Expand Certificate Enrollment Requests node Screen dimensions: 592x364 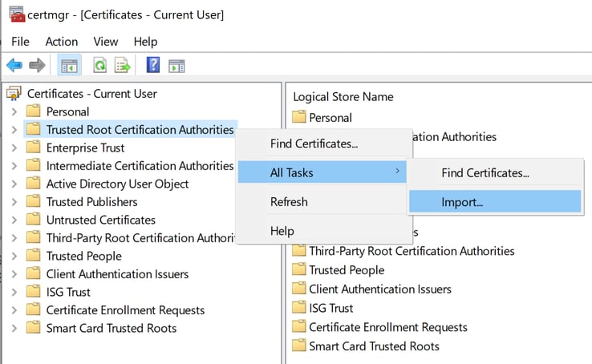14,310
